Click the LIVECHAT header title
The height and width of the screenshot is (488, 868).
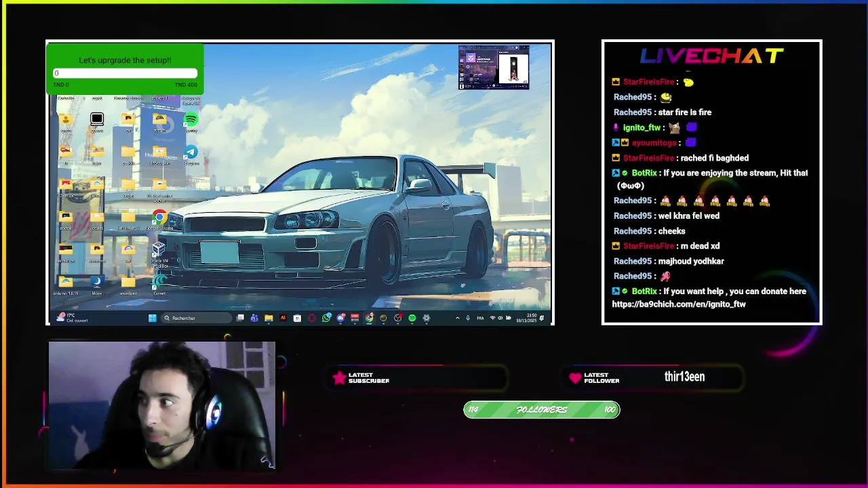click(711, 56)
